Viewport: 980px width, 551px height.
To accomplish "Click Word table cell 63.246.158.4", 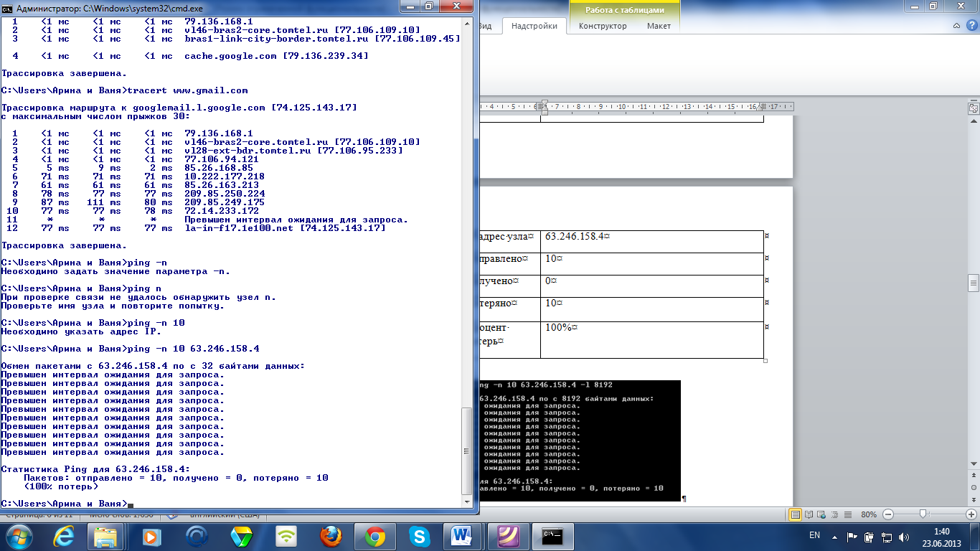I will point(652,241).
